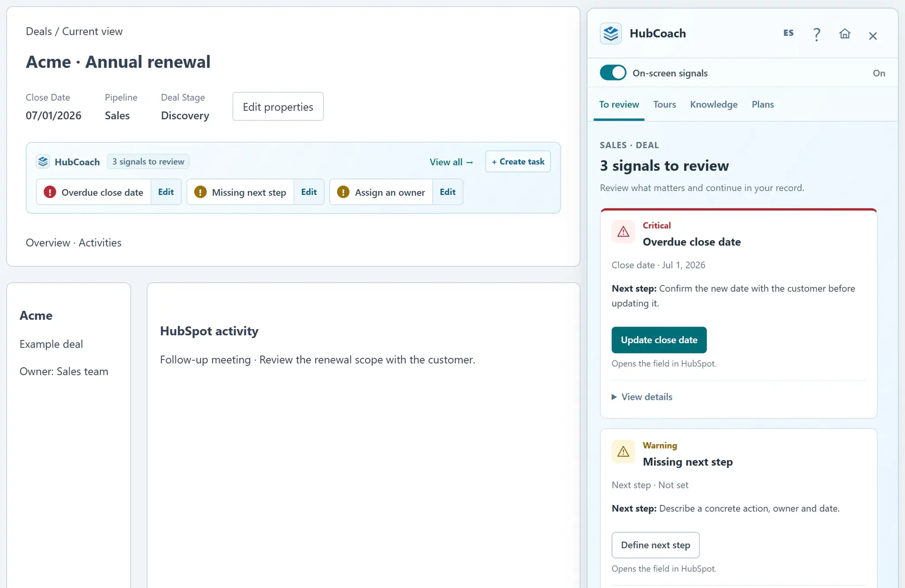Click Edit properties button
The width and height of the screenshot is (905, 588).
[278, 106]
